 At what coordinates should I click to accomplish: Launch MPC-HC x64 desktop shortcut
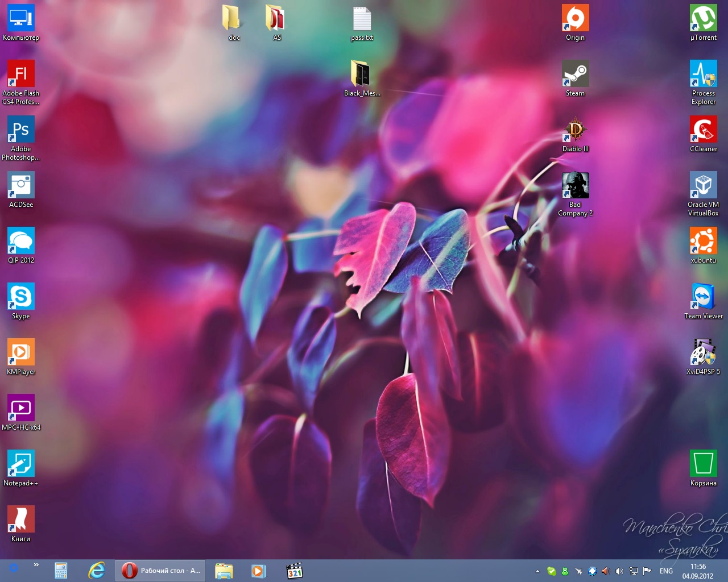21,413
